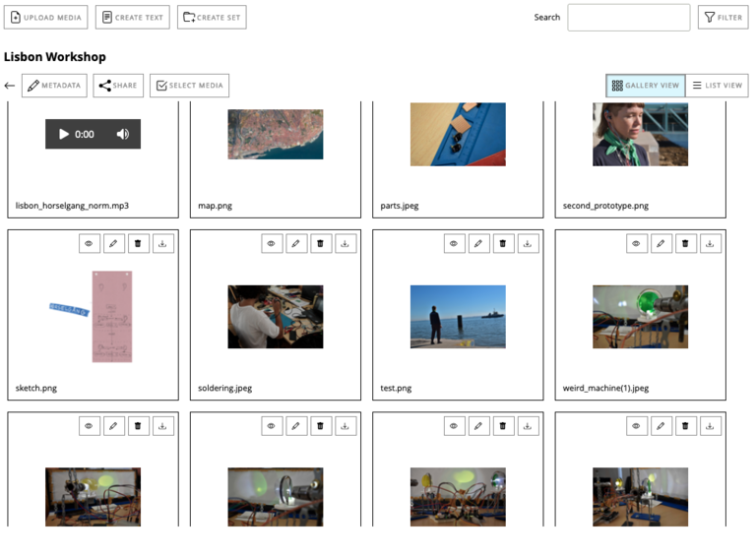Click trash icon on sketch.png card
Screen dimensions: 756x557
[138, 243]
